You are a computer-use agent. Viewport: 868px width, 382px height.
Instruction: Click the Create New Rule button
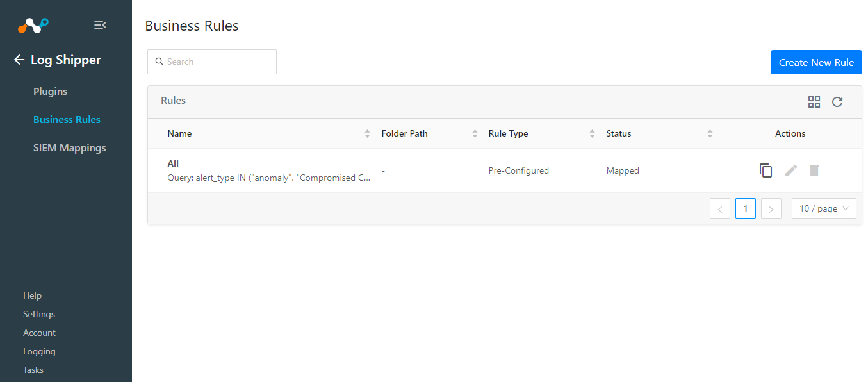816,62
